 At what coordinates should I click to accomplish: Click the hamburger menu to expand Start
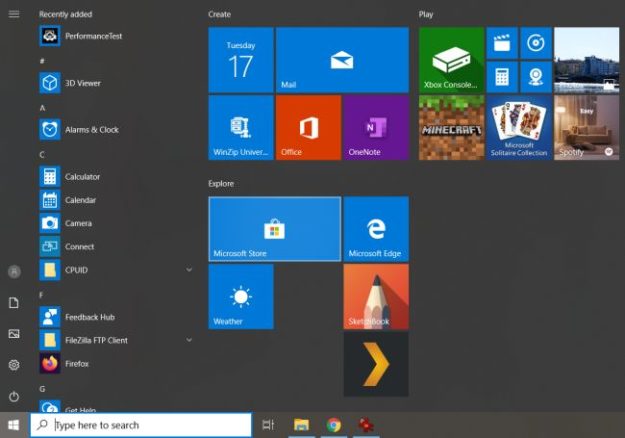[14, 14]
